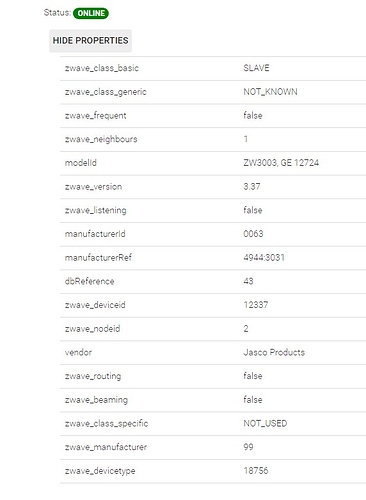Screen dimensions: 366x500
Task: Click the zwave_devicetype value 18756
Action: 256,471
